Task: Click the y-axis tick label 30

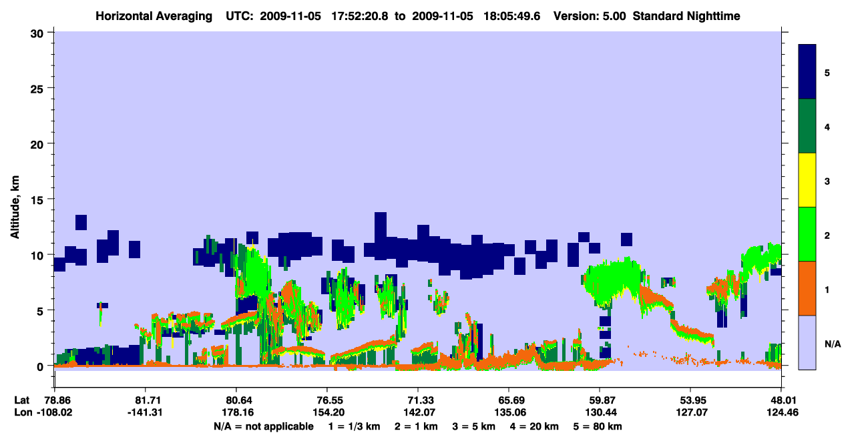Action: point(39,33)
